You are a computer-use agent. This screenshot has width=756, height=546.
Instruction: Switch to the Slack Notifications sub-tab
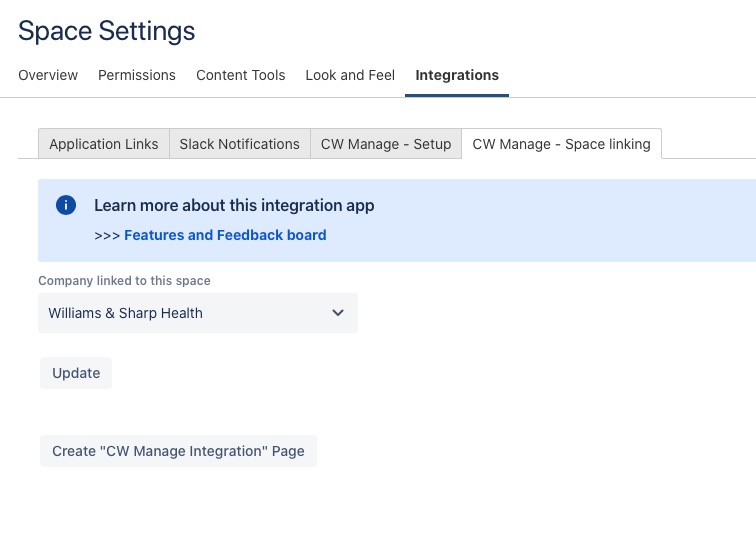point(239,144)
